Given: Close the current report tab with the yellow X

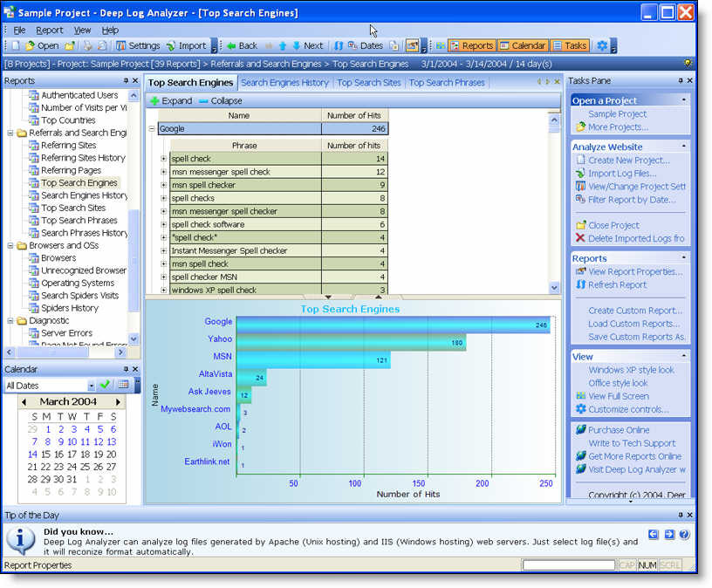Looking at the screenshot, I should pyautogui.click(x=557, y=82).
